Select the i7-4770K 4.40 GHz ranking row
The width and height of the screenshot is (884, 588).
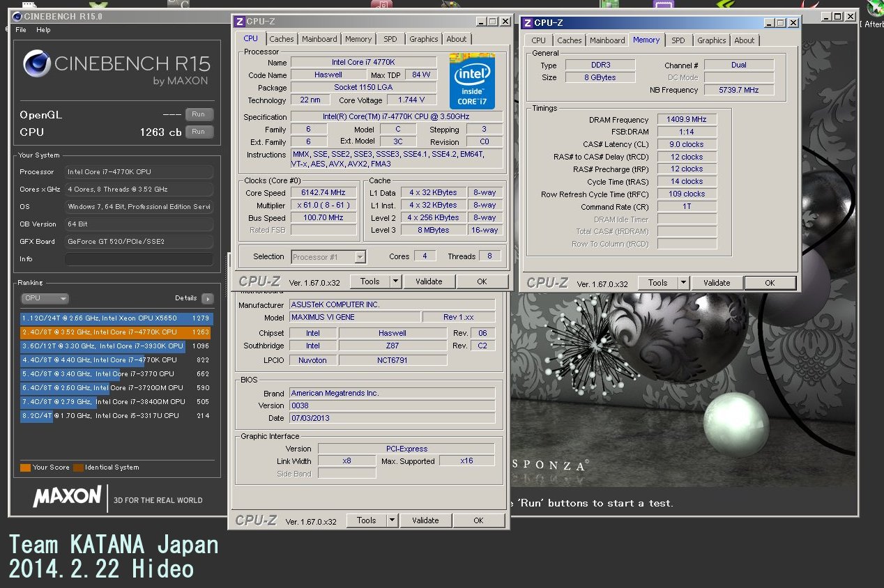pos(116,360)
